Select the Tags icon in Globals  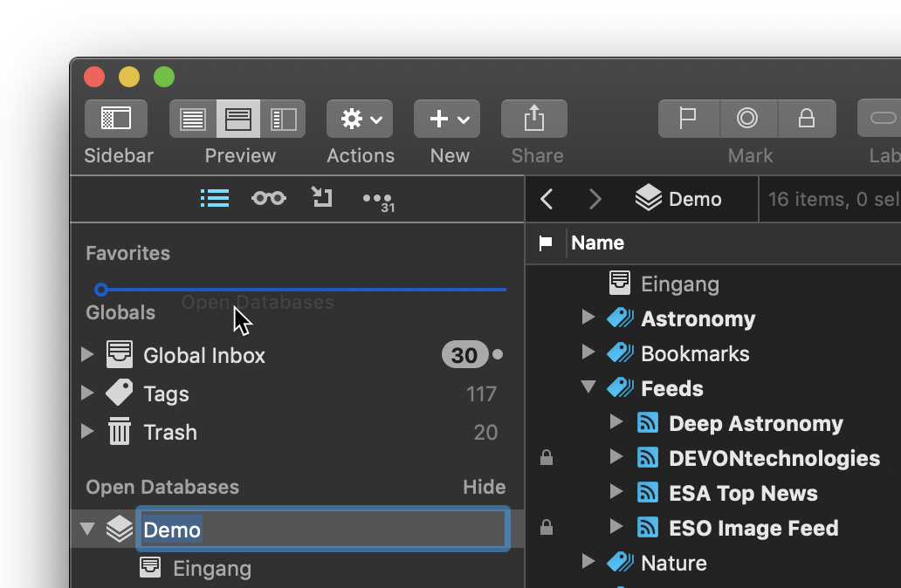click(x=120, y=393)
